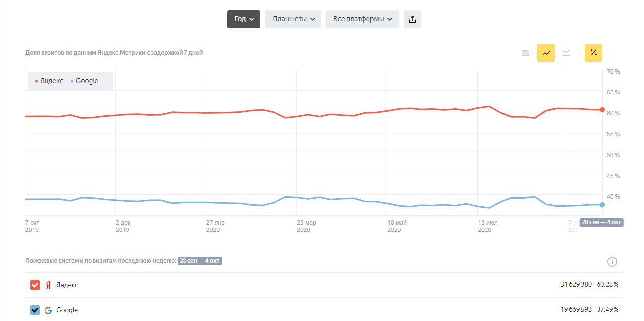This screenshot has width=644, height=321.
Task: Click the '23 мар 2020' axis label
Action: pyautogui.click(x=306, y=226)
